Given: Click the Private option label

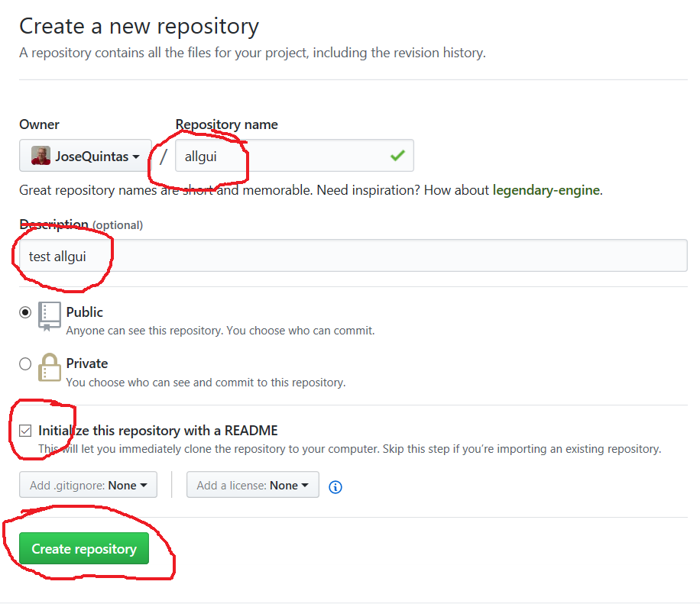Looking at the screenshot, I should 87,363.
